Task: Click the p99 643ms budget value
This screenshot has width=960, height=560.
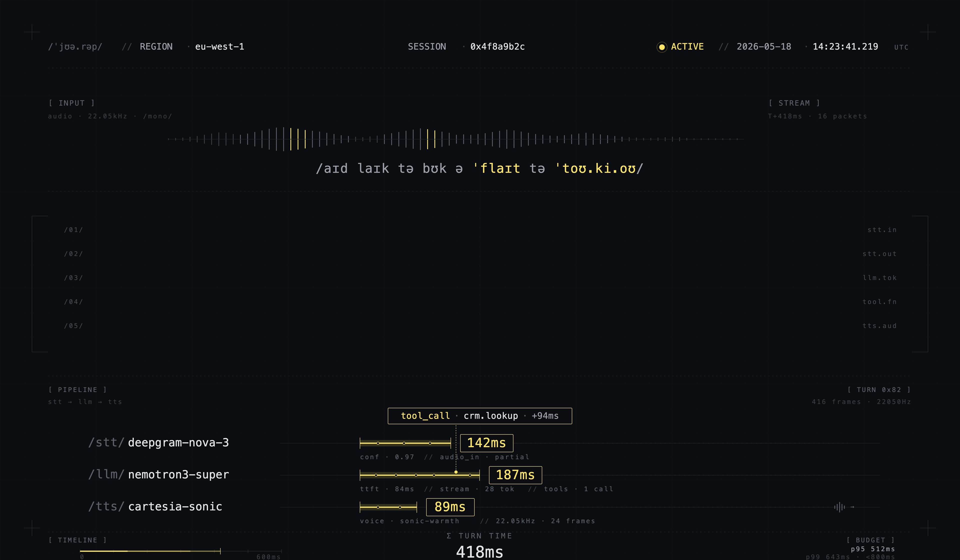Action: click(828, 557)
